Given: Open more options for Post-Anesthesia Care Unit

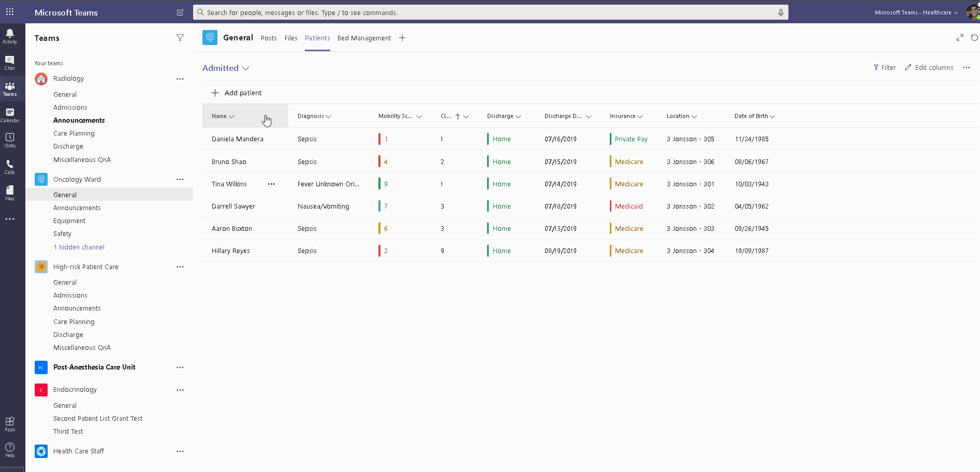Looking at the screenshot, I should tap(180, 367).
